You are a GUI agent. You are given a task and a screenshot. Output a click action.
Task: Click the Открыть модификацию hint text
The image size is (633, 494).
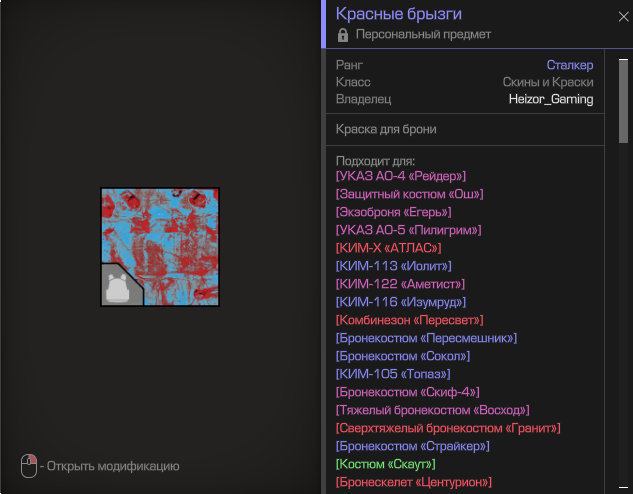click(x=113, y=466)
